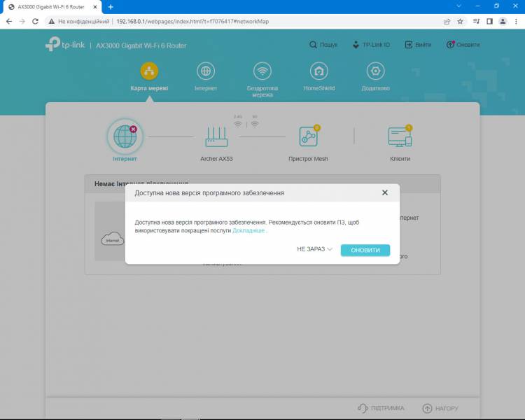Click the share page icon in address bar
Viewport: 525px width, 420px height.
447,22
